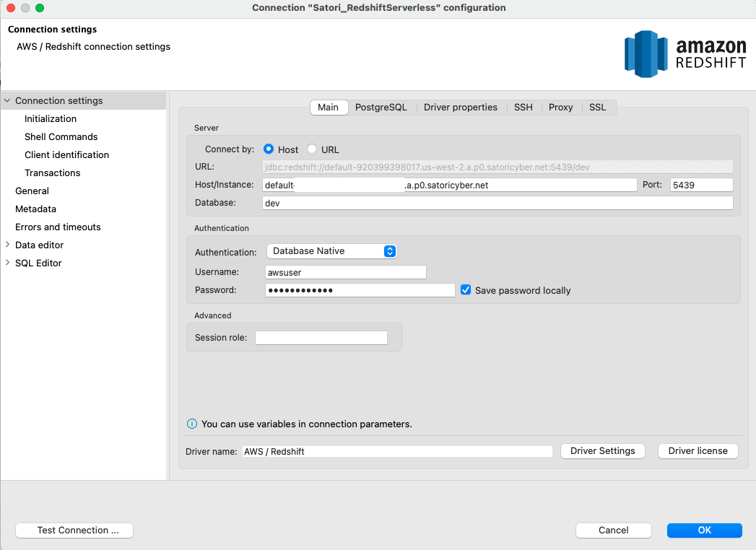
Task: Click the green maximize window button
Action: (x=40, y=8)
